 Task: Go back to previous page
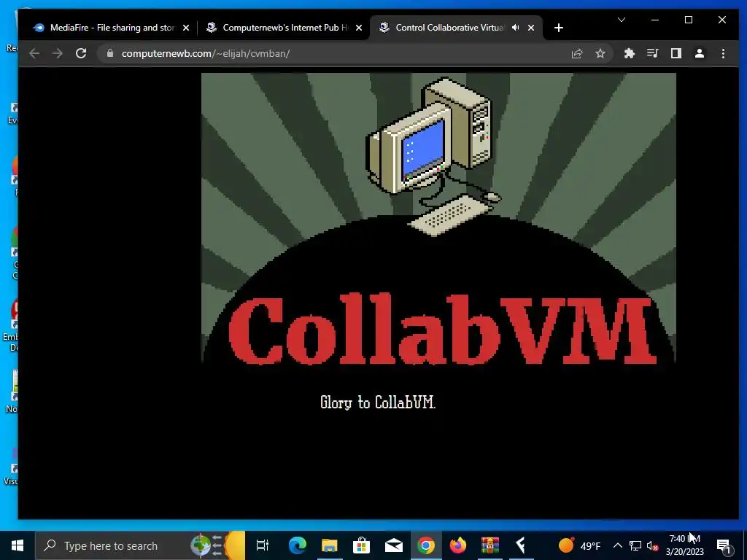(34, 53)
